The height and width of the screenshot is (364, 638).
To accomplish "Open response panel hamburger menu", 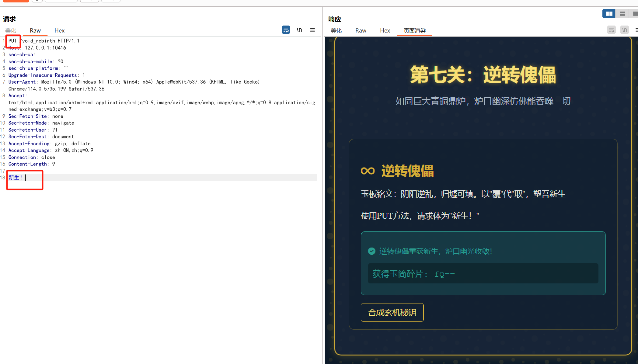I will (x=636, y=30).
